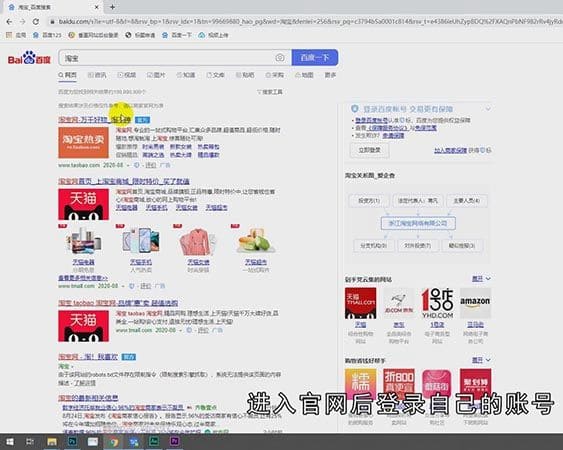The image size is (563, 450).
Task: Open the Tmall phones product image
Action: (x=140, y=241)
